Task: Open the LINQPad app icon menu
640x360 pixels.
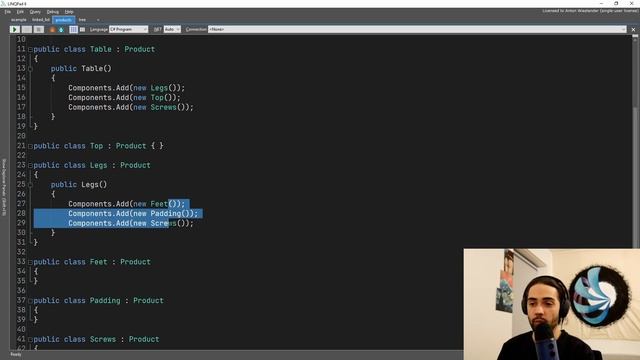Action: [3, 3]
